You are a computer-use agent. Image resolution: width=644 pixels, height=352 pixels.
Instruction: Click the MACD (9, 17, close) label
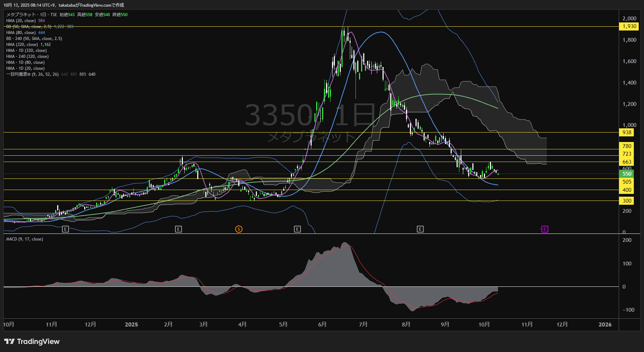[x=25, y=239]
